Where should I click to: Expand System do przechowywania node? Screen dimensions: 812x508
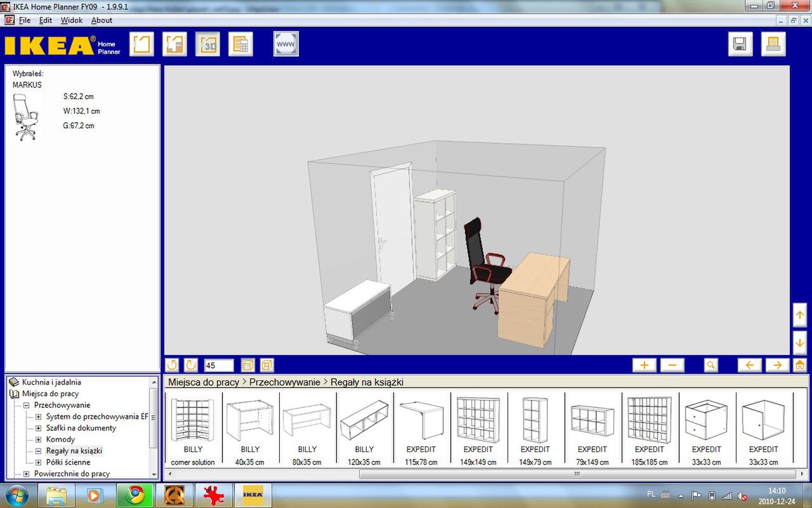click(38, 417)
